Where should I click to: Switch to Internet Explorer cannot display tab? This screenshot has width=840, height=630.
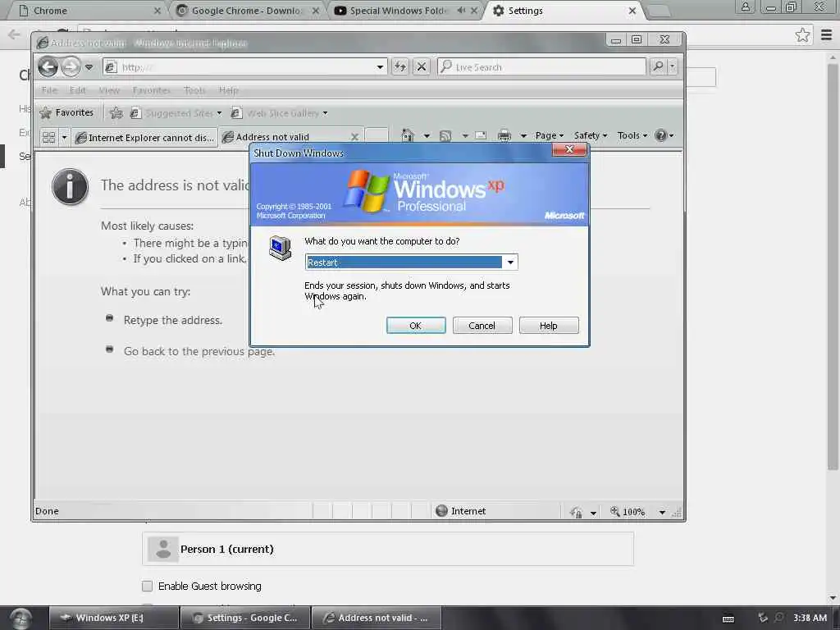pos(144,138)
